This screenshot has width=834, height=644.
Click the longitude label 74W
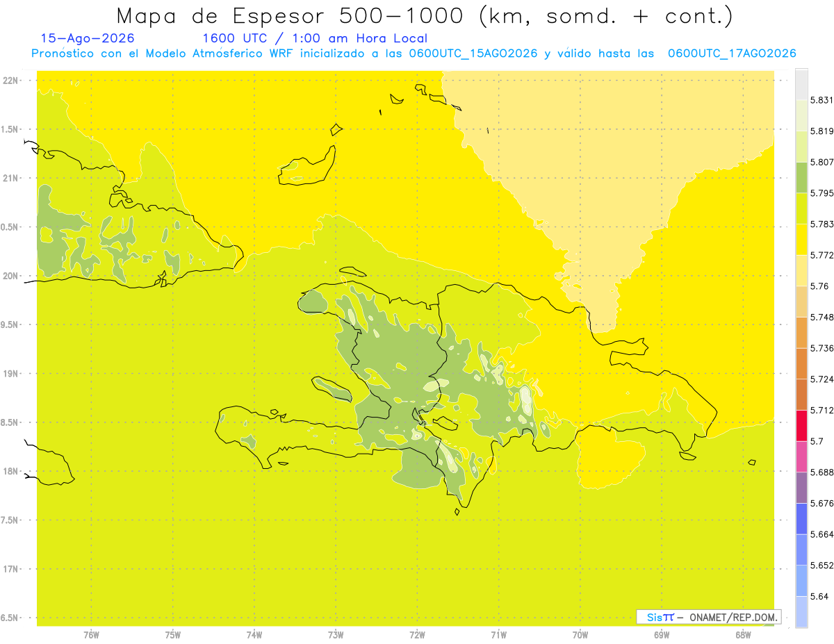coord(254,635)
